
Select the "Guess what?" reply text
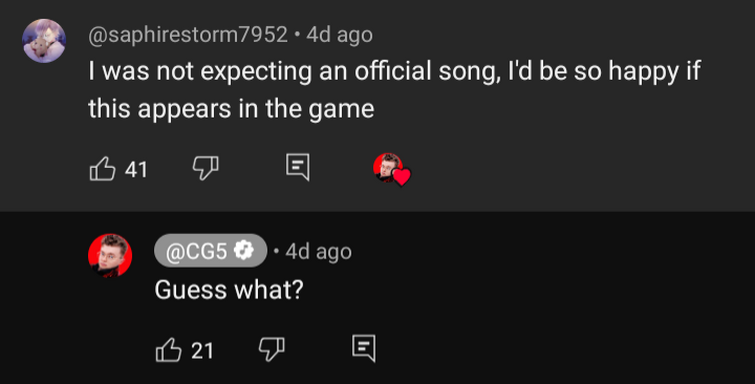click(229, 290)
